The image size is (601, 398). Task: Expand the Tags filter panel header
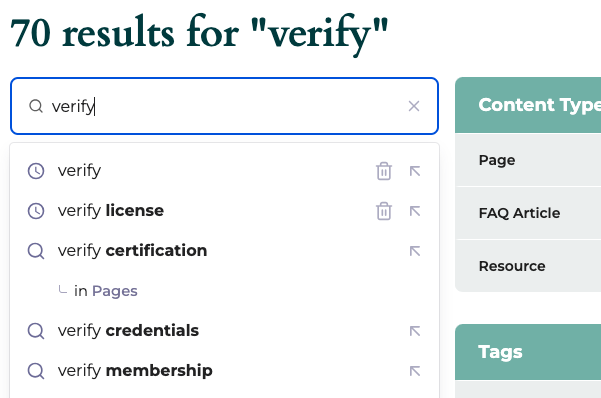[x=528, y=352]
